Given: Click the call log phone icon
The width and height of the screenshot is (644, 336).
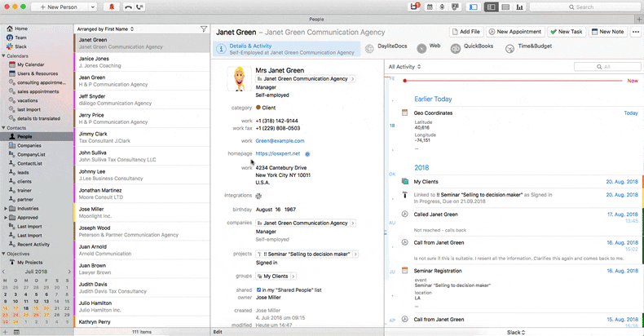Looking at the screenshot, I should (x=139, y=7).
